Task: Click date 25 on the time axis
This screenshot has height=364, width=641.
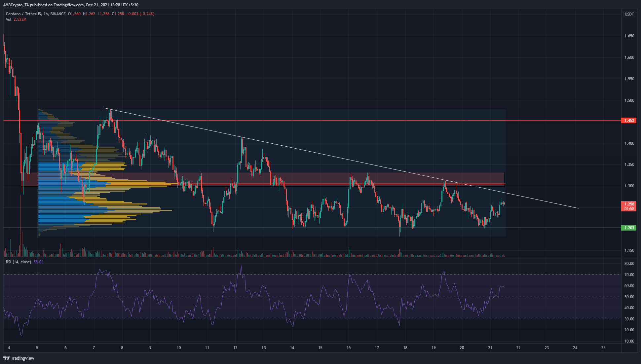Action: [x=603, y=348]
